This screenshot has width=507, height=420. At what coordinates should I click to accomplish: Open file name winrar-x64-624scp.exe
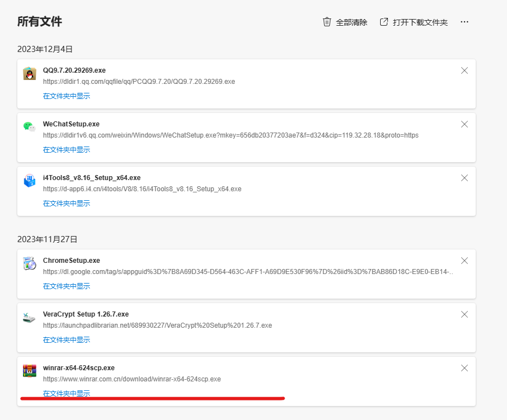79,368
